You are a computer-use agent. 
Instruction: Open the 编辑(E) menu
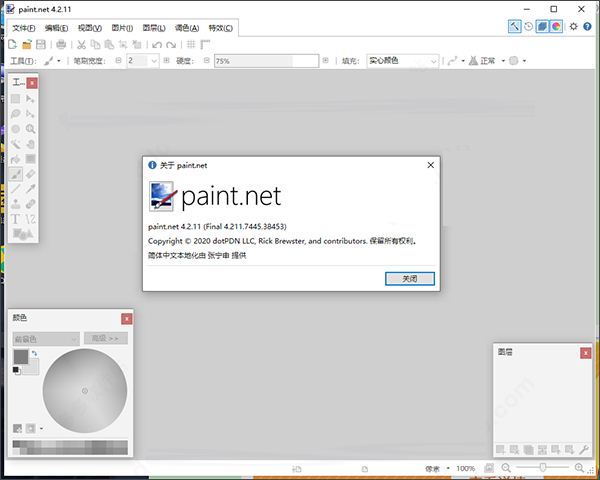click(56, 28)
